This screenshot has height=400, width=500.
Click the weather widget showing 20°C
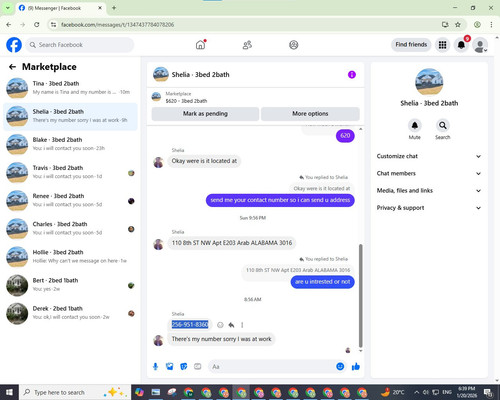click(393, 392)
